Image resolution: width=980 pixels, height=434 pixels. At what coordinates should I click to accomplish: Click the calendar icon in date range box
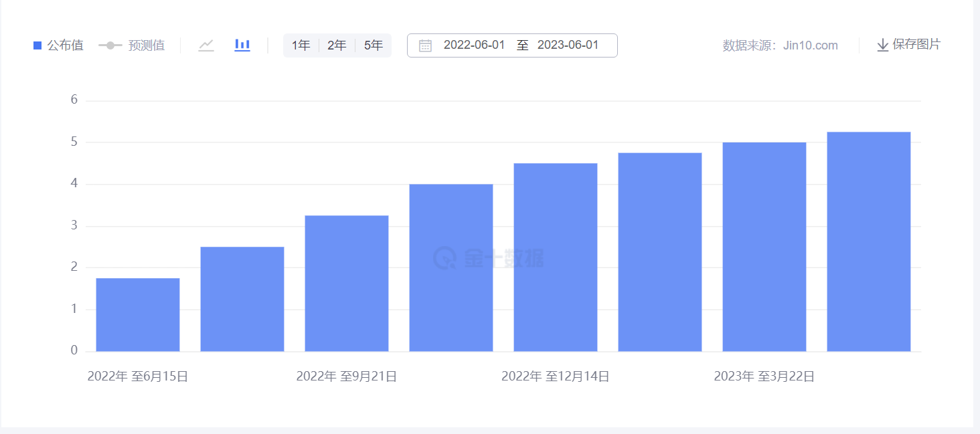[425, 45]
